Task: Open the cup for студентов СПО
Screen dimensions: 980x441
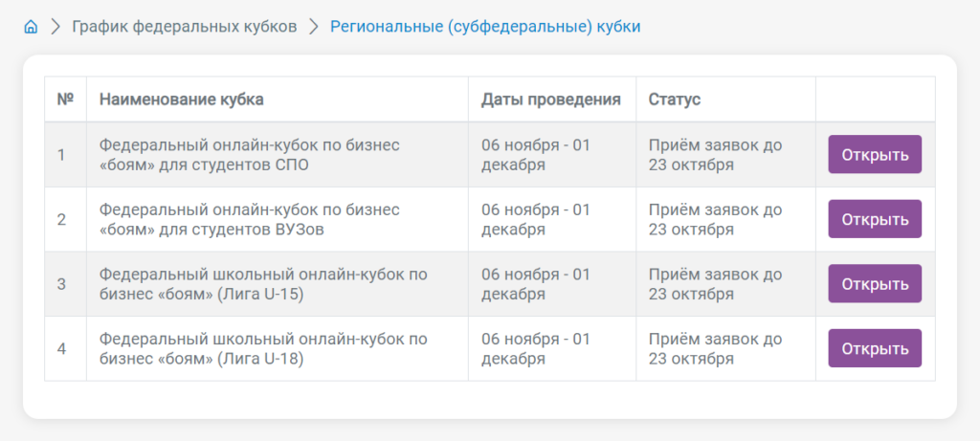Action: point(875,154)
